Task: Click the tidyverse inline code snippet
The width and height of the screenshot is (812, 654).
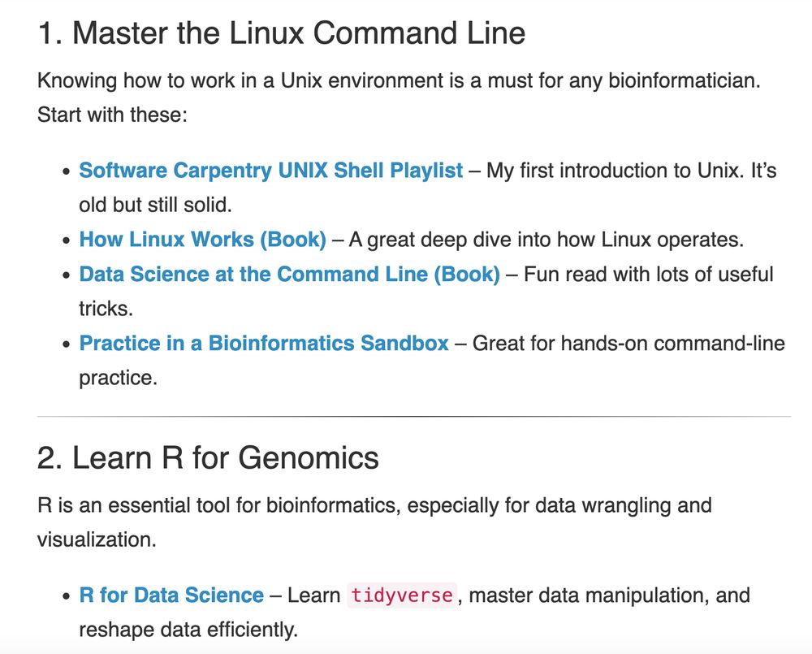Action: (402, 595)
